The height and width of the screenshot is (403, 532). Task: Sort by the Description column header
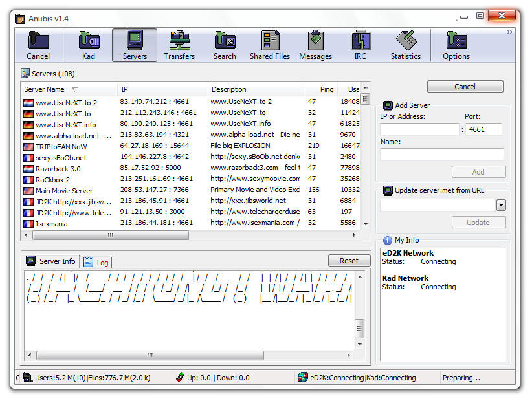[256, 89]
